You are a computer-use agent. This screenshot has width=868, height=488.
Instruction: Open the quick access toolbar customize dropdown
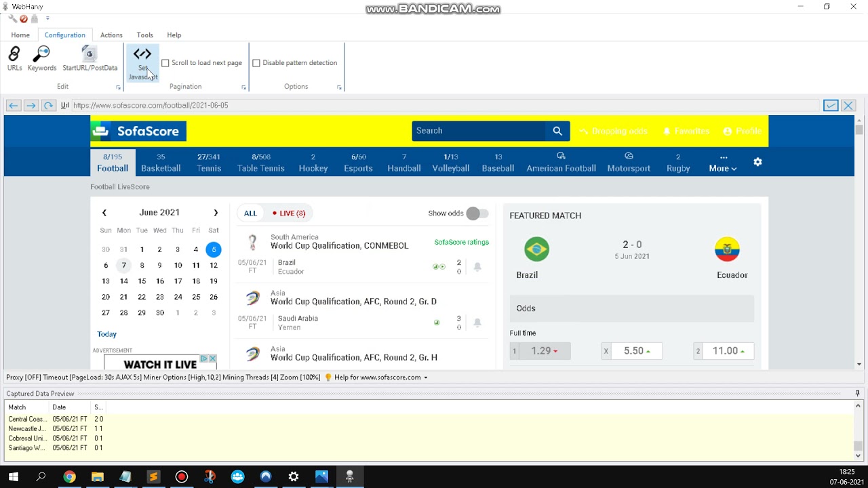pos(47,18)
